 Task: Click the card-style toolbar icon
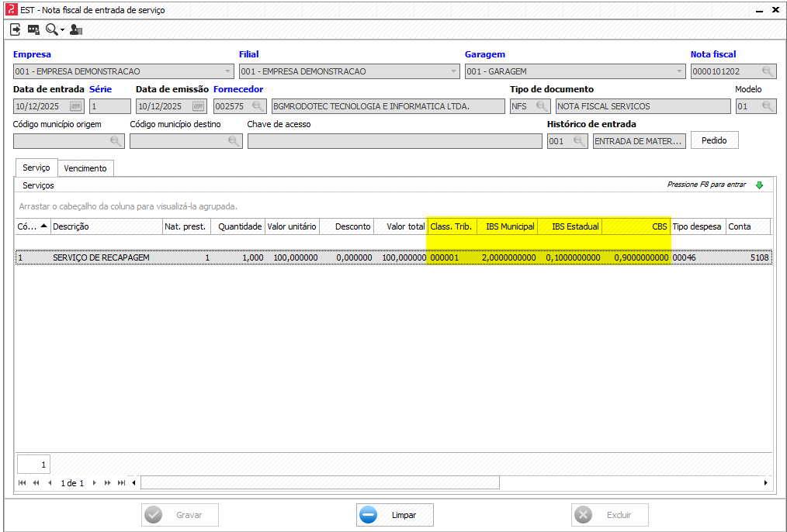point(33,30)
